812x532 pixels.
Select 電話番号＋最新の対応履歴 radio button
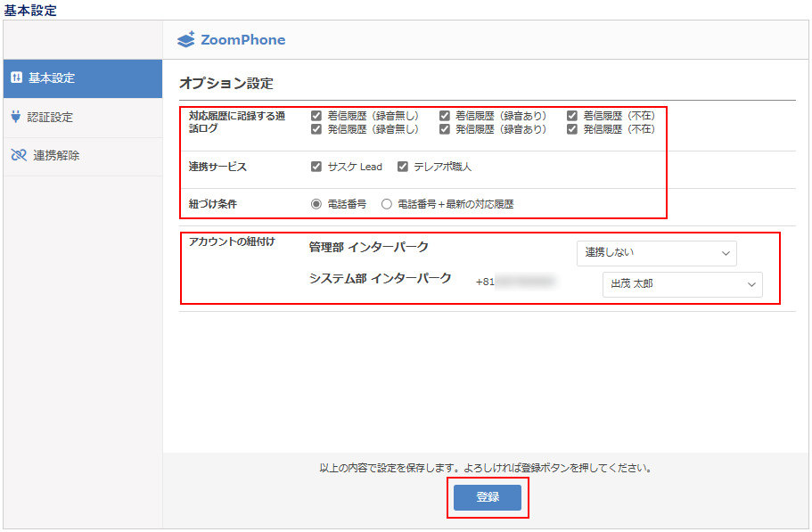386,204
